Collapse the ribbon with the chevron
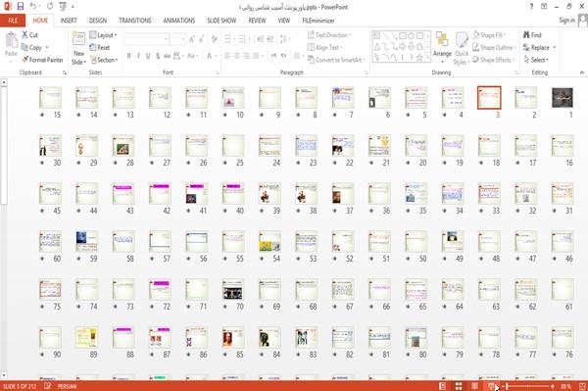The height and width of the screenshot is (391, 588). coord(581,73)
